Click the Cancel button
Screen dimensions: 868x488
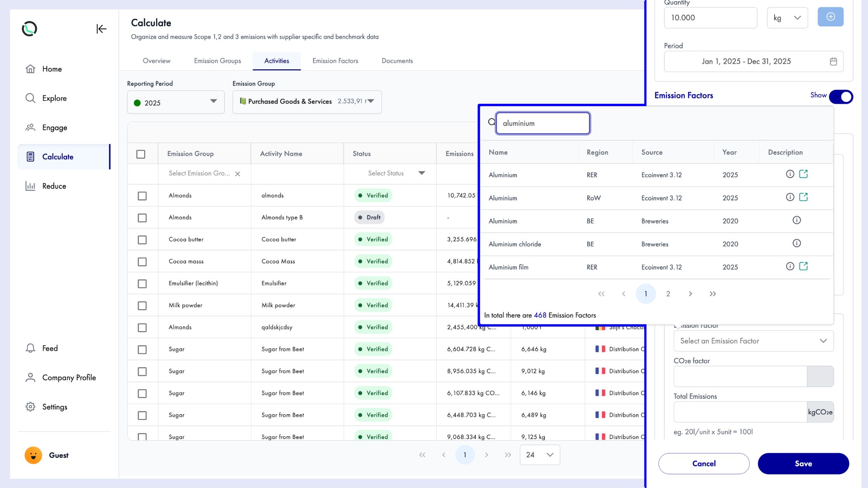tap(703, 464)
